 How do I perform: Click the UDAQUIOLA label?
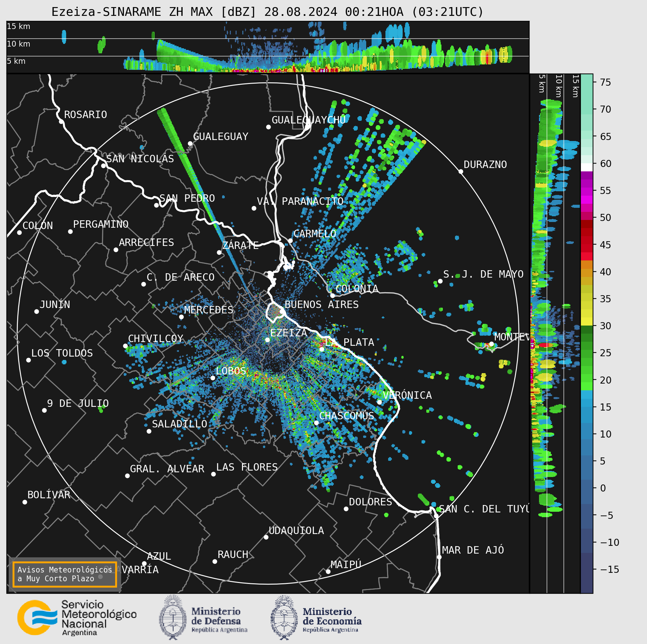pyautogui.click(x=296, y=531)
